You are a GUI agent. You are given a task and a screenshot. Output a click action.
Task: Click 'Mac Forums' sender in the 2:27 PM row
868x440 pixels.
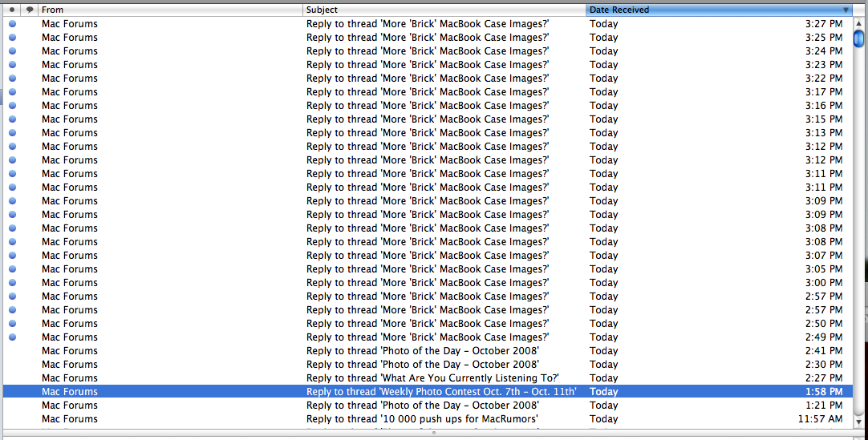70,378
